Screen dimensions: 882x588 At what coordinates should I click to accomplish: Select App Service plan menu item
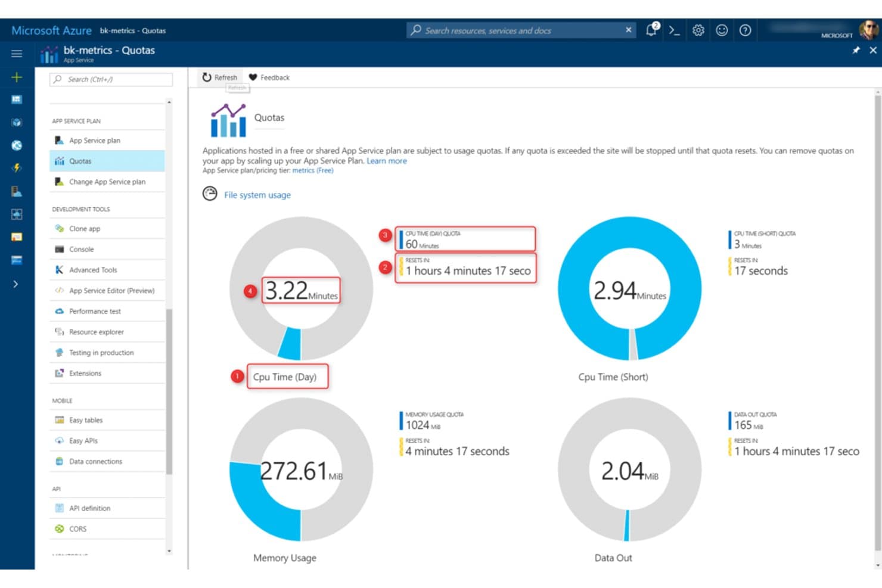click(107, 141)
